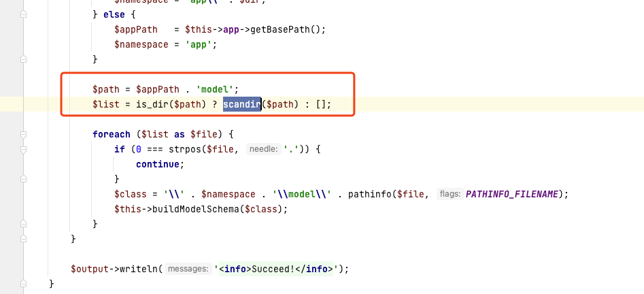Click the highlighted scandir function name

[x=242, y=104]
